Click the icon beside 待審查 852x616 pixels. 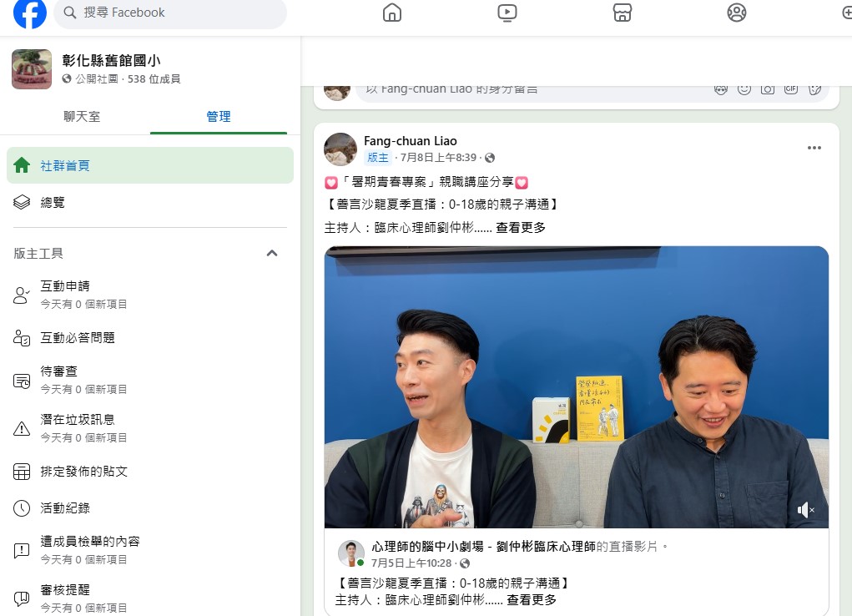[22, 381]
